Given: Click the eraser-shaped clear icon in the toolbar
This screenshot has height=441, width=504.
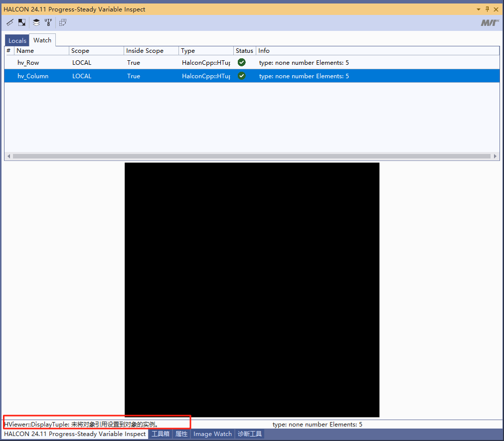Looking at the screenshot, I should point(10,22).
